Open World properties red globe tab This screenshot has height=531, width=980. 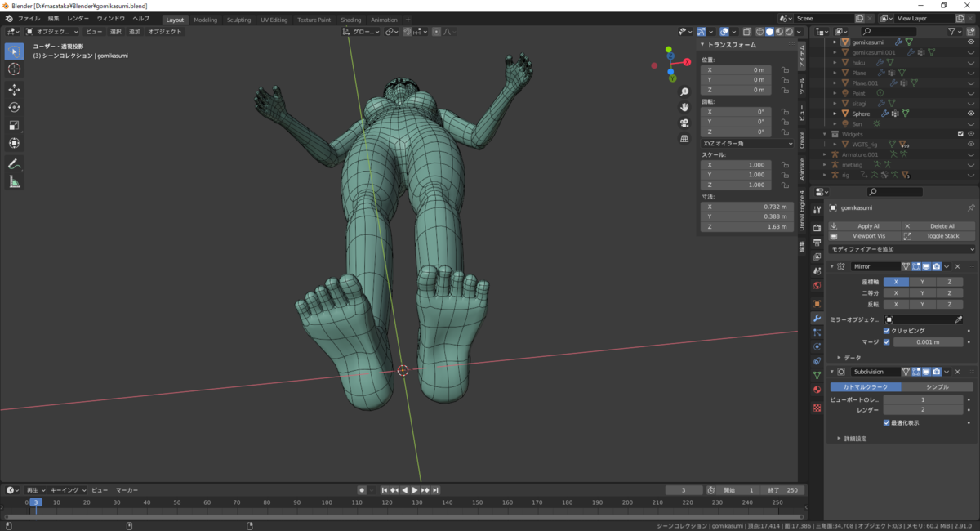[x=817, y=285]
